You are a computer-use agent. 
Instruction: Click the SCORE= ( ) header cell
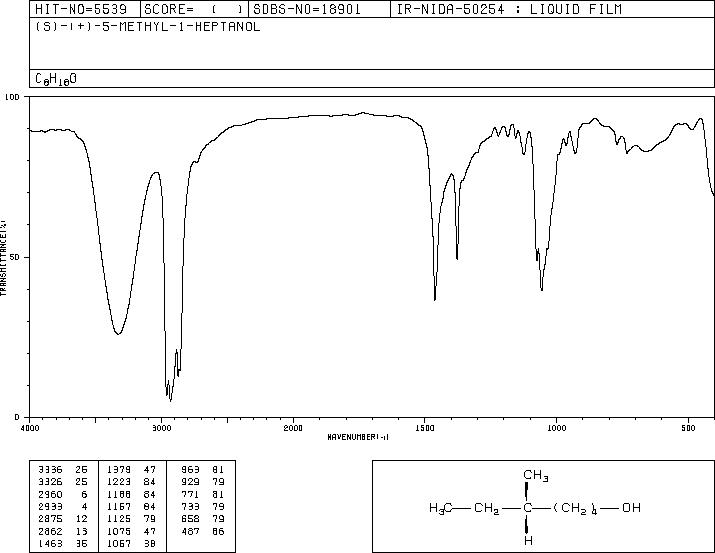(194, 9)
